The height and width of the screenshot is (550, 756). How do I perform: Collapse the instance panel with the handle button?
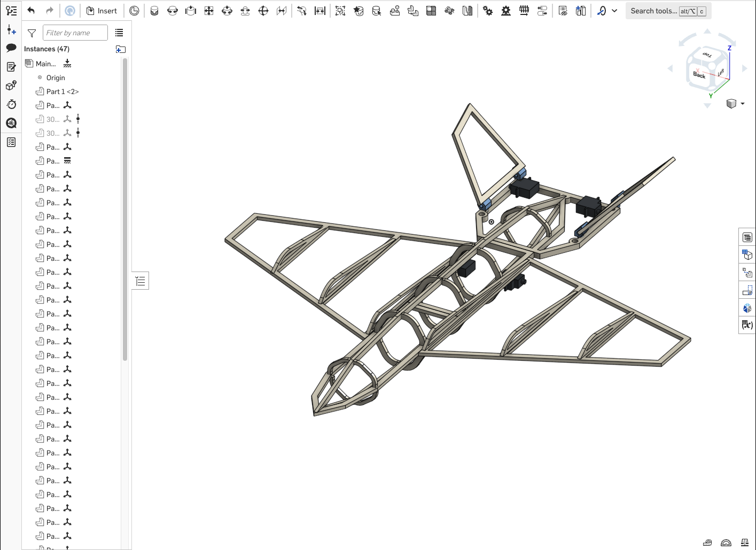(x=141, y=281)
